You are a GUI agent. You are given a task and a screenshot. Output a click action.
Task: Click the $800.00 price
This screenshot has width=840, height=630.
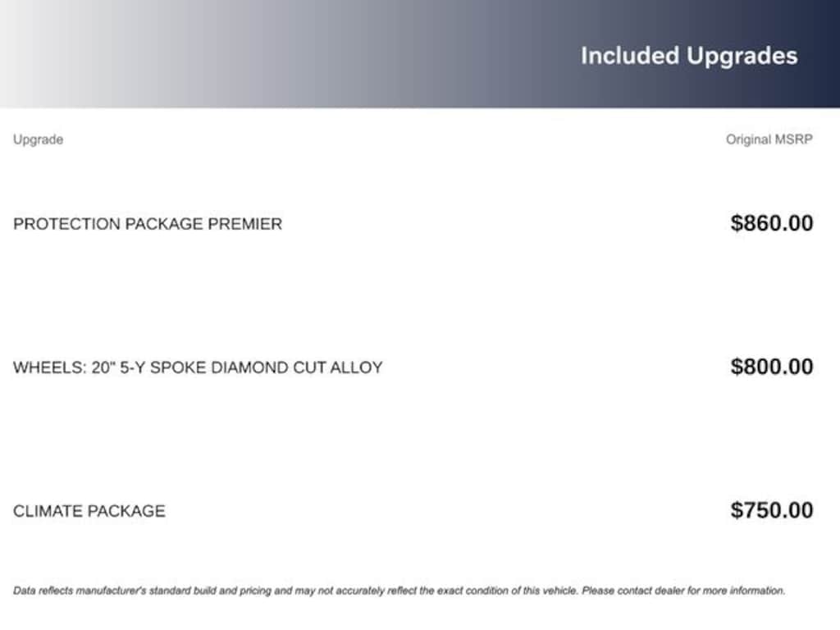[x=771, y=367]
